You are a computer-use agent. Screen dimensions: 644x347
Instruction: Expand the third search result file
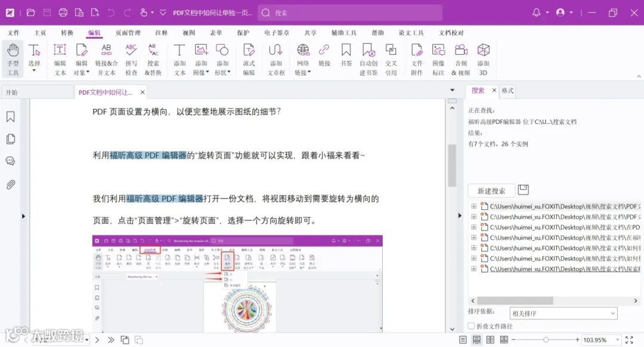coord(473,227)
